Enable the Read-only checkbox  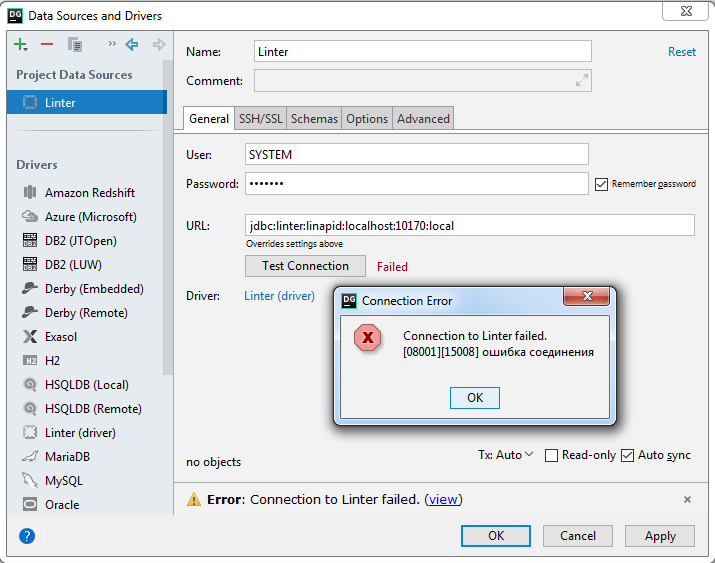(x=551, y=456)
